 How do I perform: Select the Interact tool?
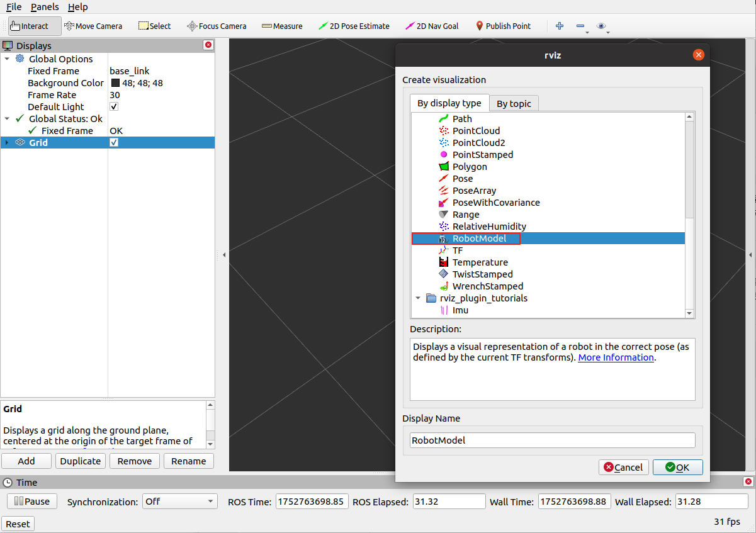tap(35, 26)
